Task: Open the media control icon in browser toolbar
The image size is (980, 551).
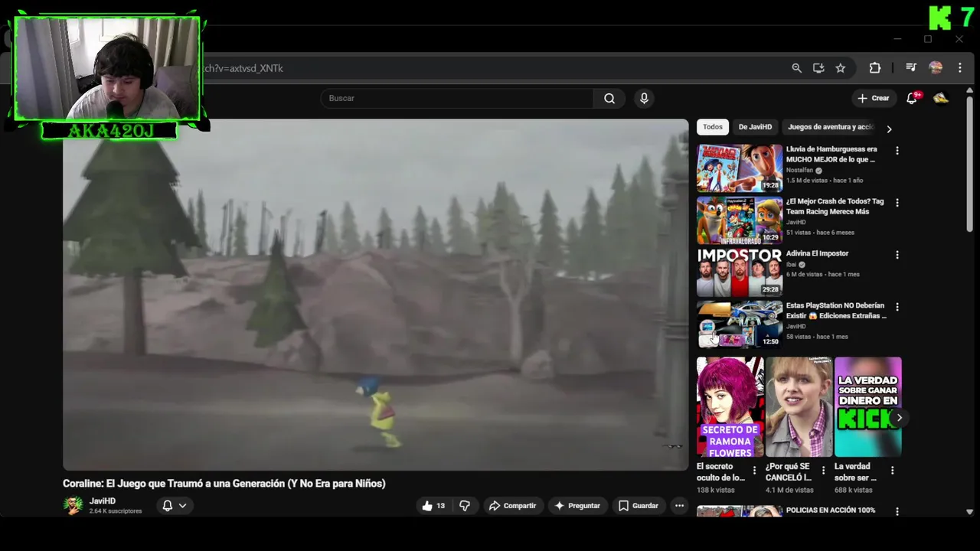Action: click(911, 68)
